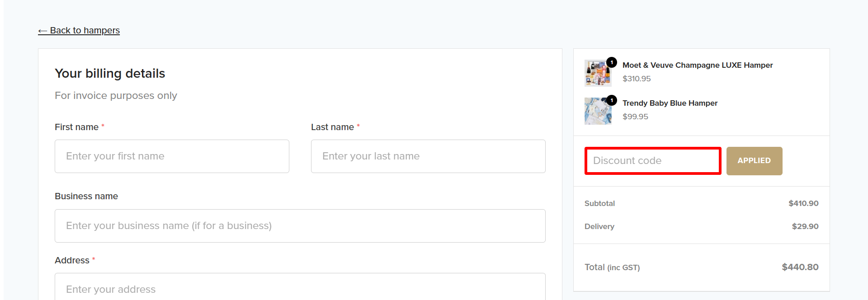Click the address input field
Viewport: 868px width, 300px height.
tap(300, 288)
